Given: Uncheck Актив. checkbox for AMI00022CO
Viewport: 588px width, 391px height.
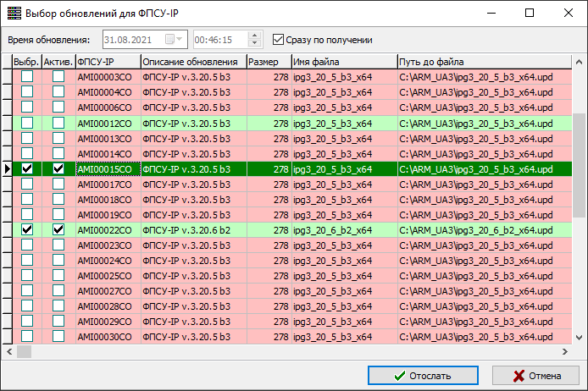Looking at the screenshot, I should point(58,230).
